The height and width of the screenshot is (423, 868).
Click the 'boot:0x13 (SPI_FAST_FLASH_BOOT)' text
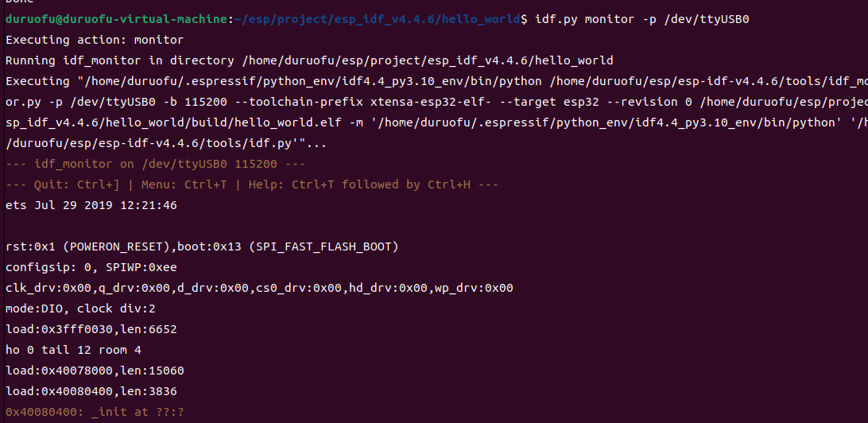coord(288,246)
